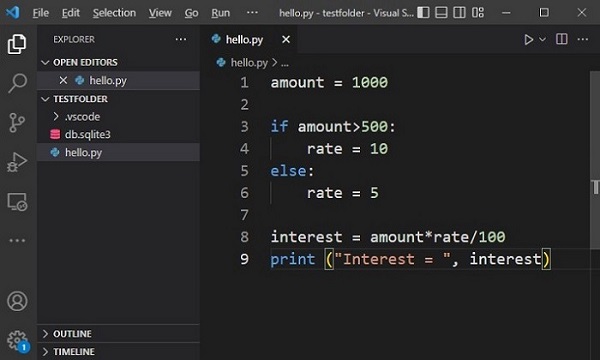600x360 pixels.
Task: Place cursor on 'amount = 1000' line
Action: click(x=329, y=82)
